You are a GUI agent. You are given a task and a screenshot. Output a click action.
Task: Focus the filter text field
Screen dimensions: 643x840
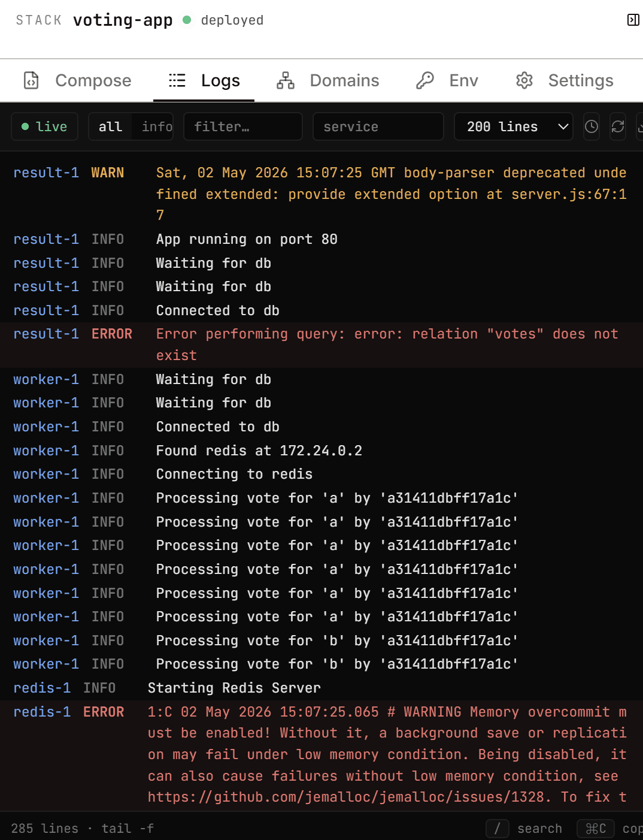[243, 126]
